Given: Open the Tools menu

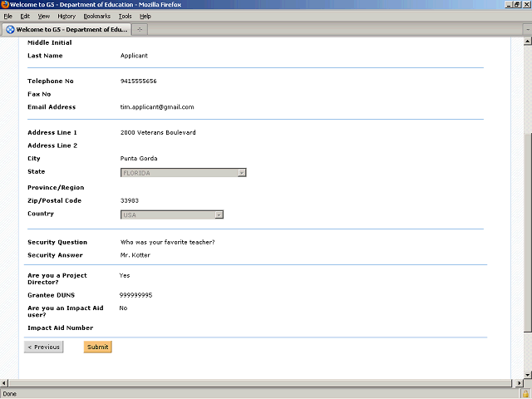Looking at the screenshot, I should point(125,17).
